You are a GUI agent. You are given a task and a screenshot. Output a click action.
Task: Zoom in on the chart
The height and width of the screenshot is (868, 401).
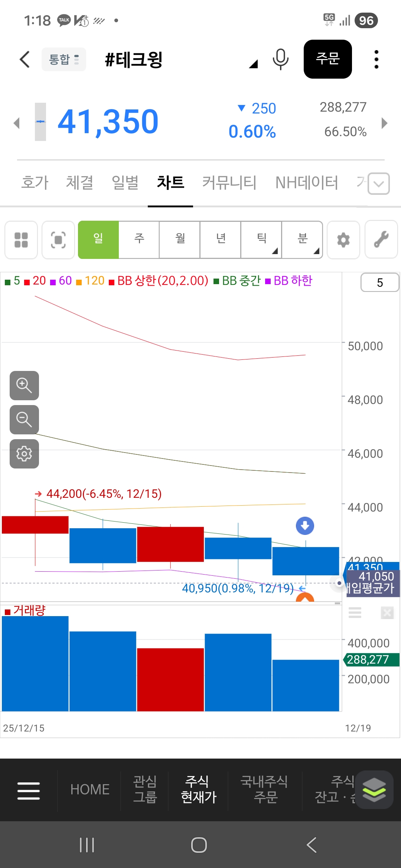point(24,385)
